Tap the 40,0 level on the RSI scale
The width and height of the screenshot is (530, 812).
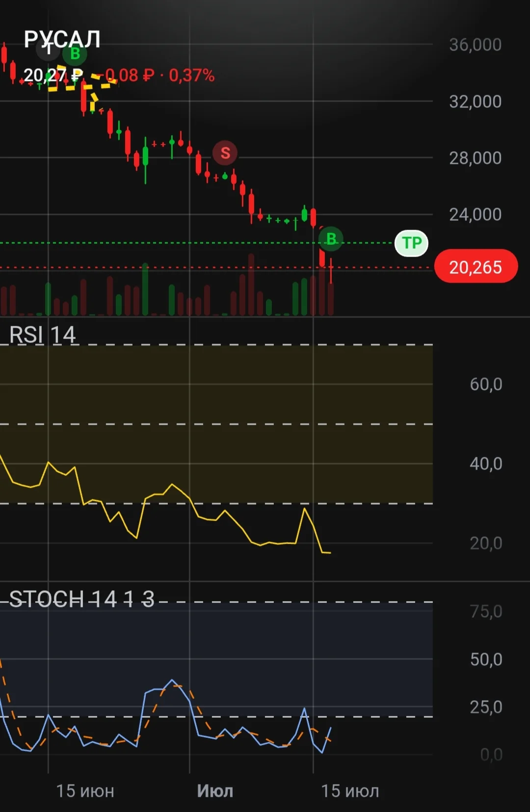click(x=486, y=464)
